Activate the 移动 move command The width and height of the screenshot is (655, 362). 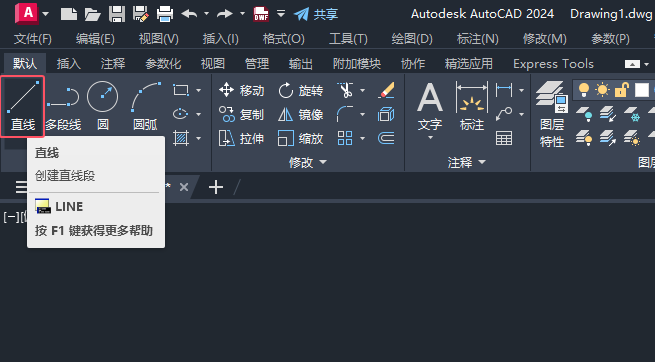(241, 90)
